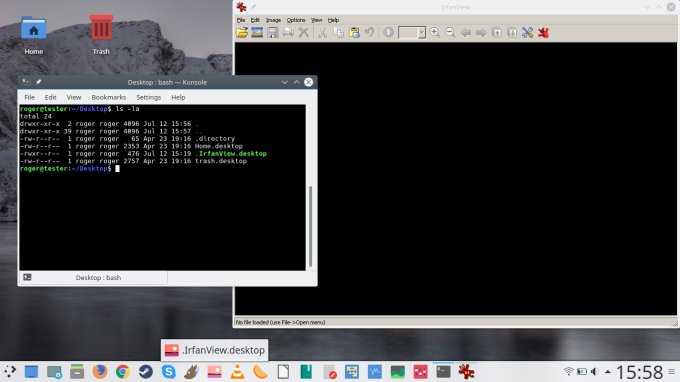Open the Wi-Fi network tray icon
The height and width of the screenshot is (382, 680).
pyautogui.click(x=569, y=372)
